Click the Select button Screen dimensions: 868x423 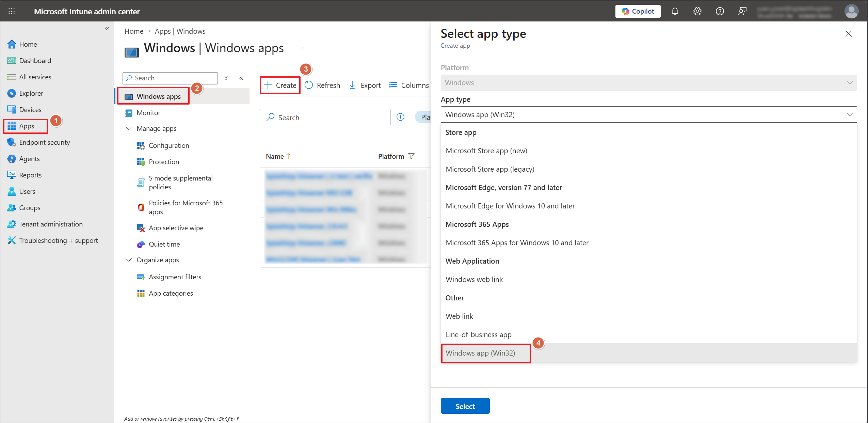pyautogui.click(x=465, y=406)
